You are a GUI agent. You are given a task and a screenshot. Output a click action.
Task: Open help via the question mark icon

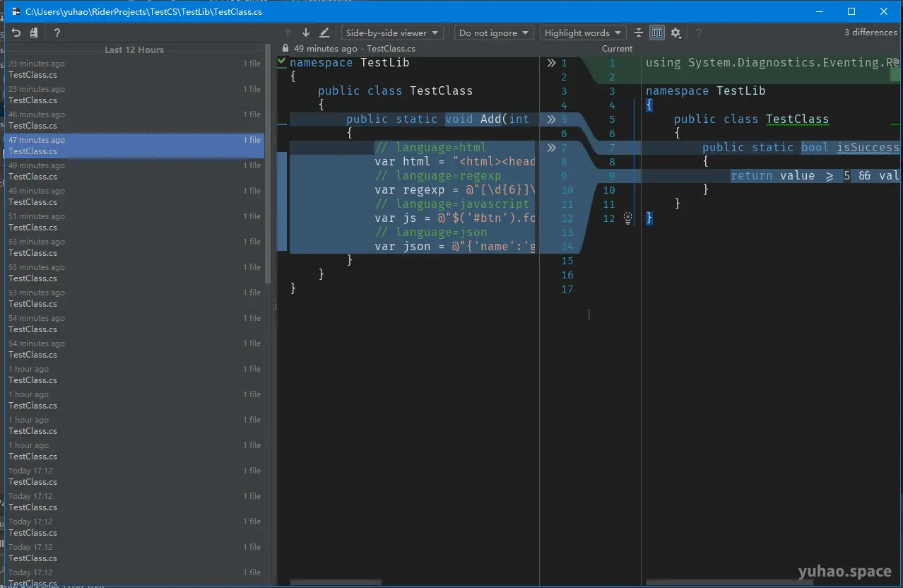[x=57, y=32]
